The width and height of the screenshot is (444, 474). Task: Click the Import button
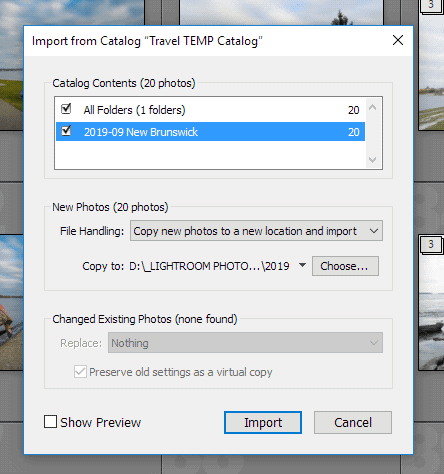(263, 422)
